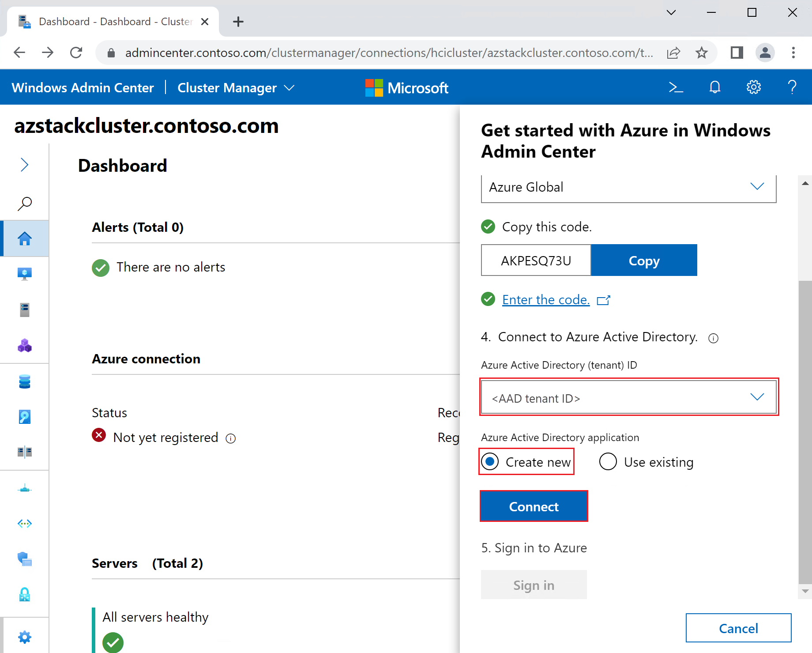Open a new browser tab with plus
812x653 pixels.
pos(238,21)
